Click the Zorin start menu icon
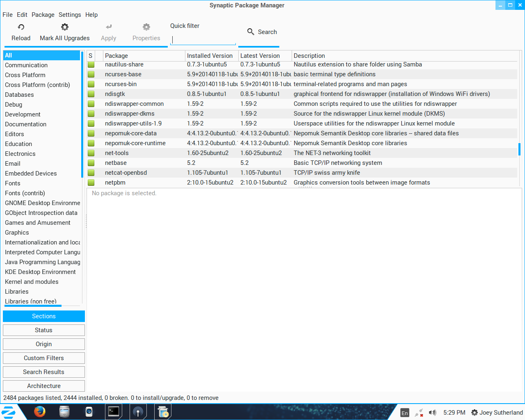Image resolution: width=525 pixels, height=420 pixels. (9, 412)
